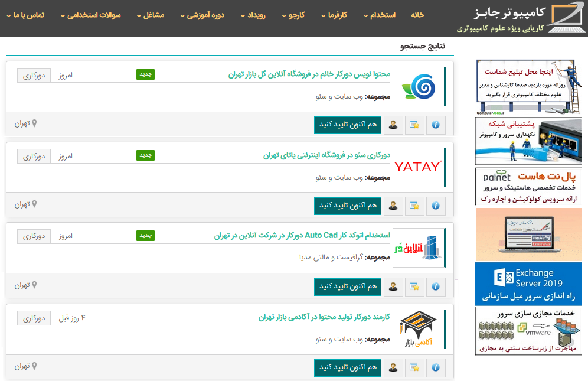Open job title دورکاری سئو در فروشگاه یاتای
The height and width of the screenshot is (381, 588).
coord(326,155)
